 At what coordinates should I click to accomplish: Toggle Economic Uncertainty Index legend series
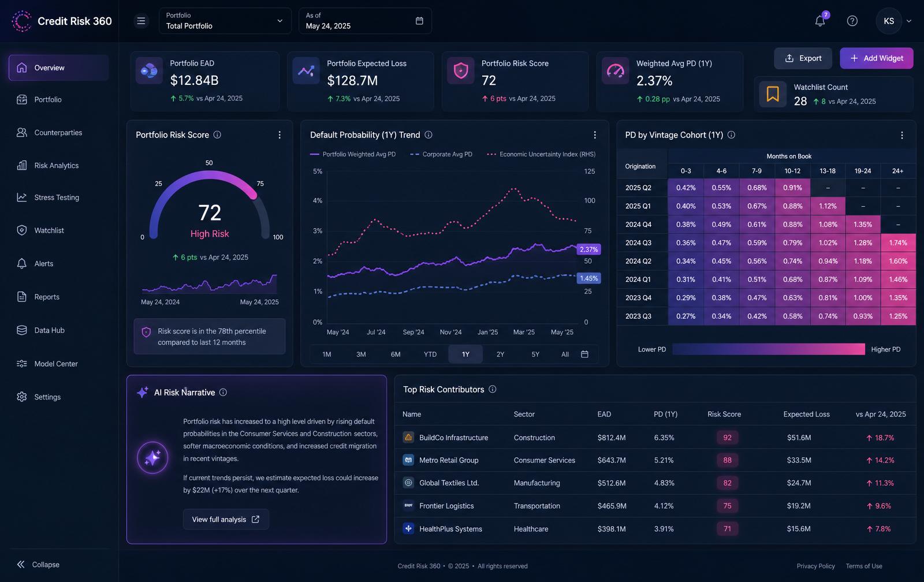click(x=542, y=154)
